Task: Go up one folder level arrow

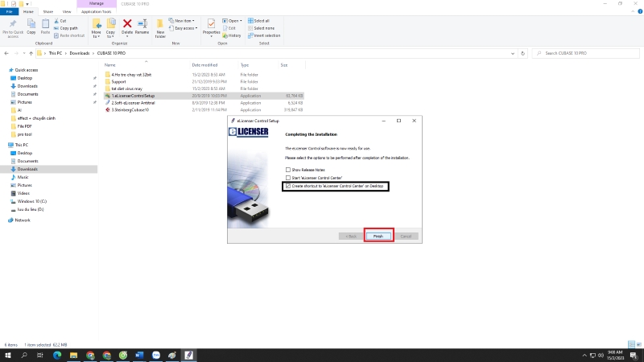Action: click(31, 53)
